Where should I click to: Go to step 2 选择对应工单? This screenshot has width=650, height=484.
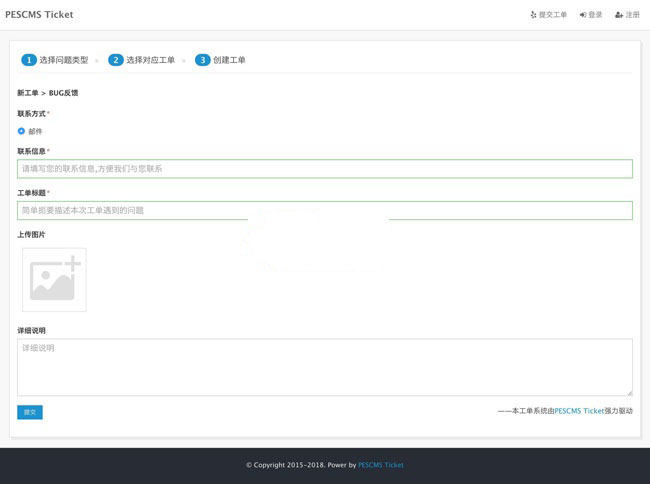coord(141,60)
